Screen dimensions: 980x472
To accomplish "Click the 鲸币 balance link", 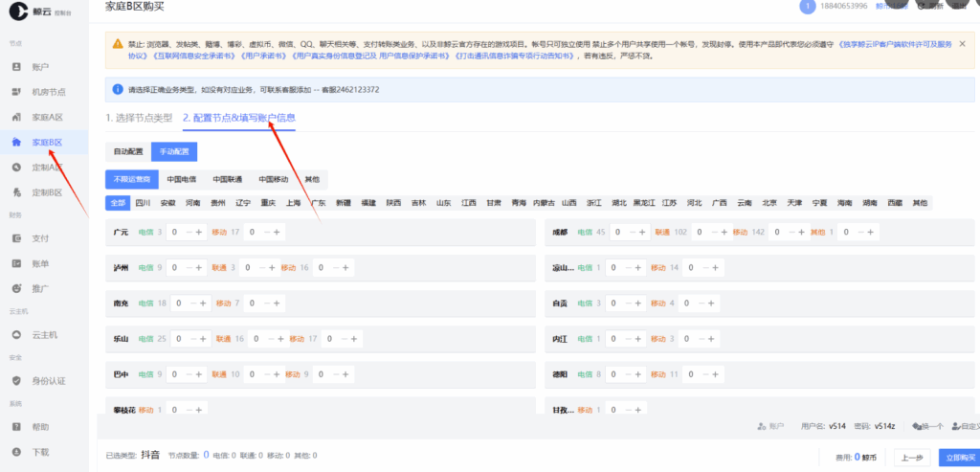I will [891, 7].
